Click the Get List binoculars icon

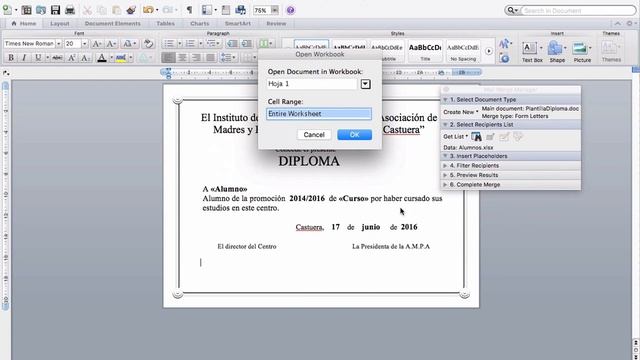pos(476,137)
